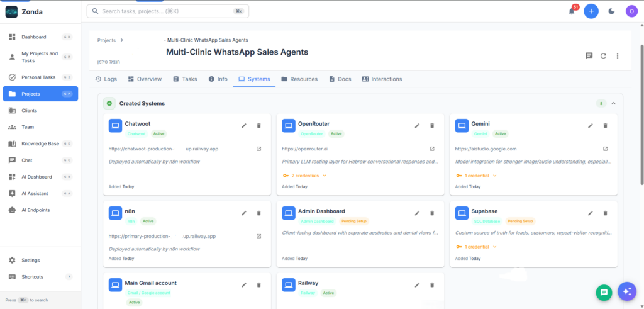
Task: Open Chatwoot URL external link icon
Action: tap(258, 149)
